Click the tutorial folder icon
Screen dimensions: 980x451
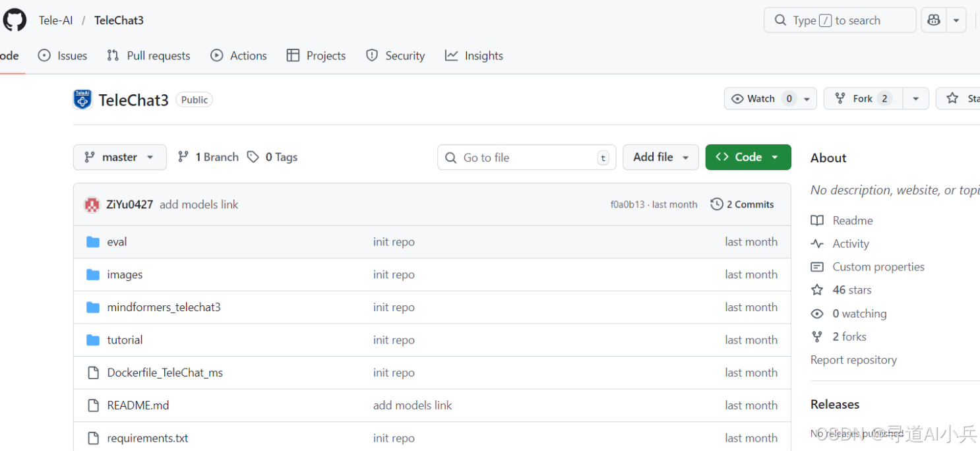click(x=93, y=340)
